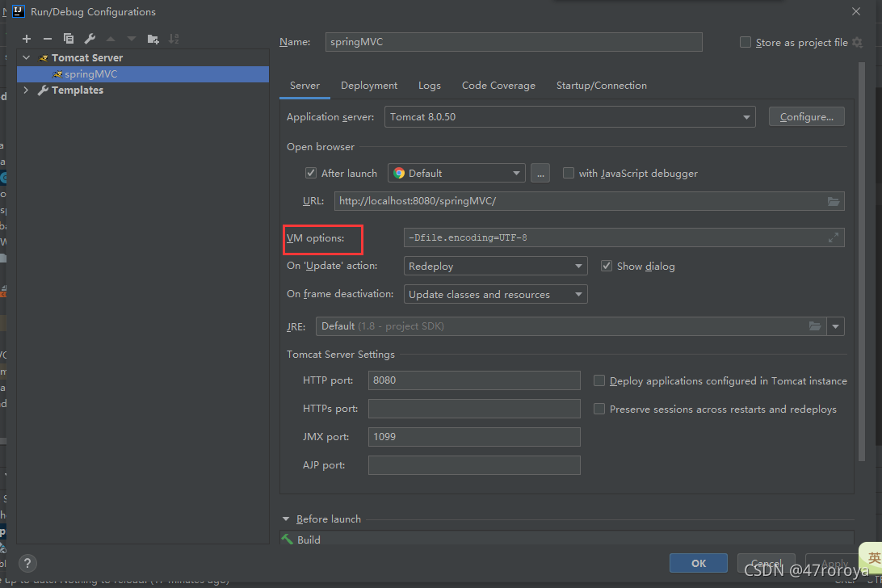Toggle the Show dialog checkbox
The width and height of the screenshot is (882, 588).
607,267
